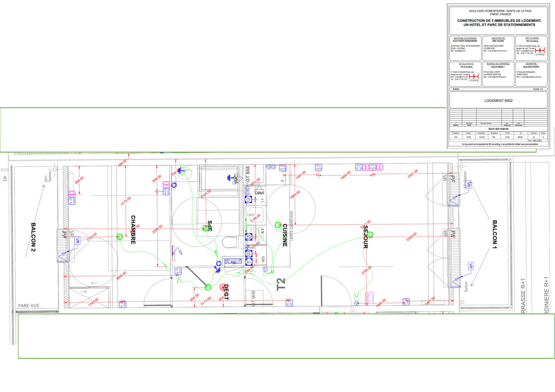Select the BALCON 1 label
Viewport: 555px width, 392px height.
(x=495, y=234)
